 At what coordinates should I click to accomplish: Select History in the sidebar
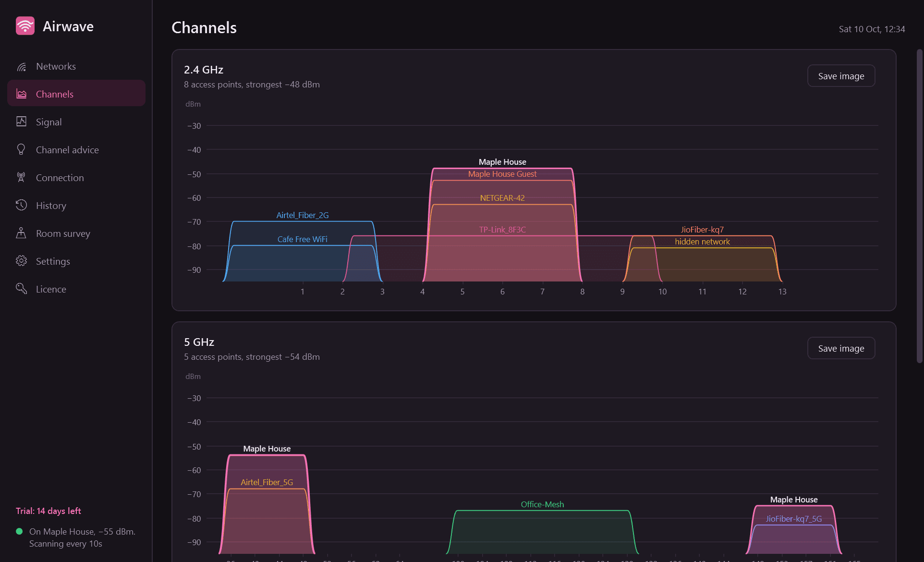76,206
